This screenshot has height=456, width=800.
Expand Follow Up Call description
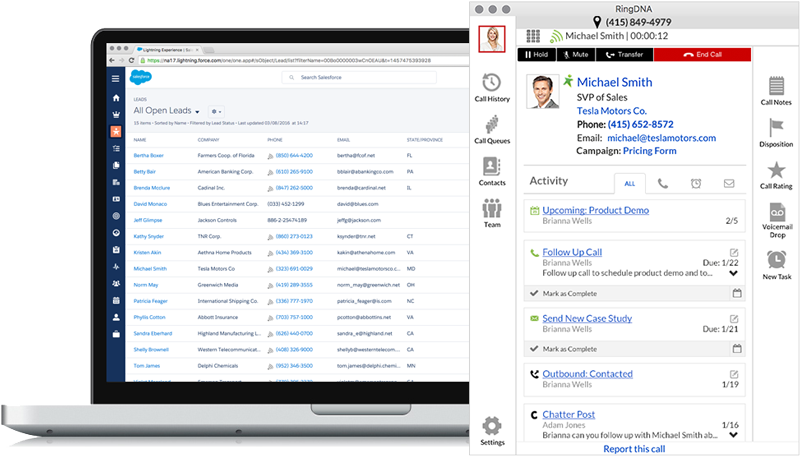point(733,273)
